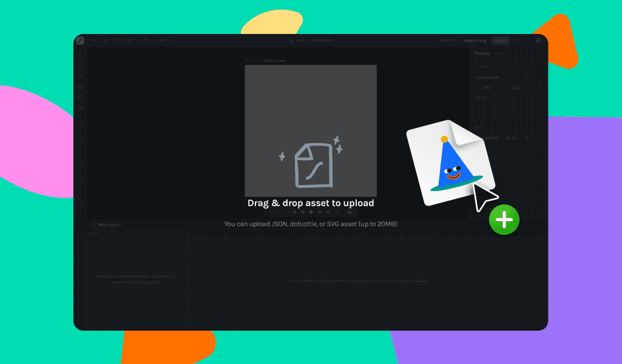Select the Hand tool in the top toolbar
The width and height of the screenshot is (622, 364).
point(144,40)
